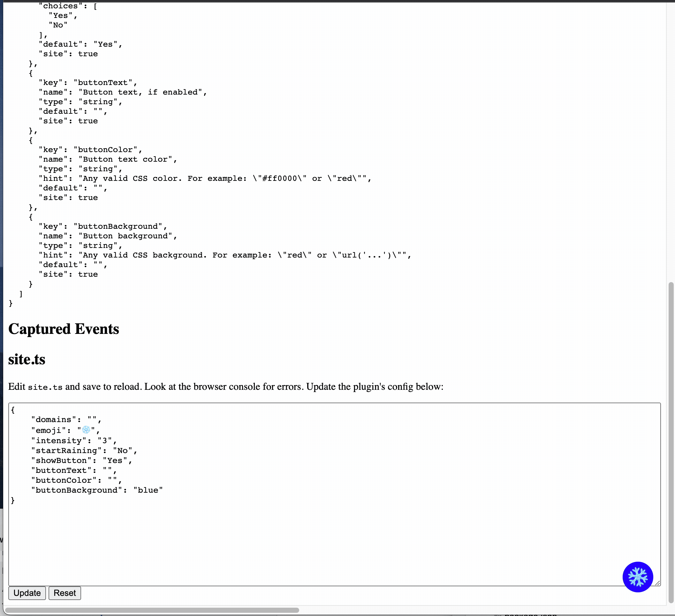Image resolution: width=675 pixels, height=616 pixels.
Task: Click the "key": "buttonText" JSON line
Action: point(88,83)
